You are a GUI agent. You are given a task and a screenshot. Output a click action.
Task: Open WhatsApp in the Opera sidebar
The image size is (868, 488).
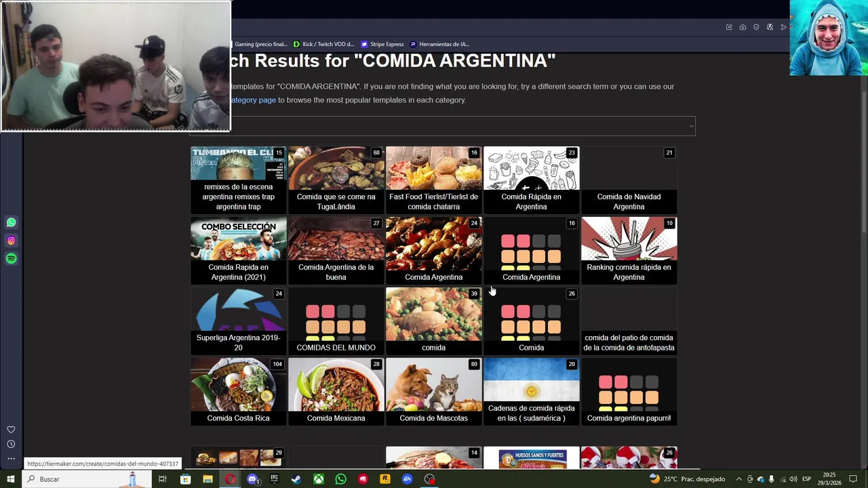tap(11, 222)
